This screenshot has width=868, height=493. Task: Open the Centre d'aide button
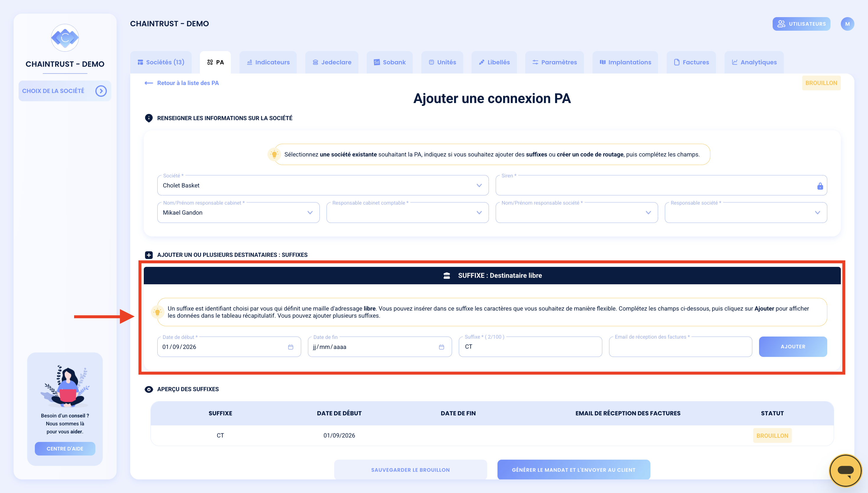click(x=65, y=449)
